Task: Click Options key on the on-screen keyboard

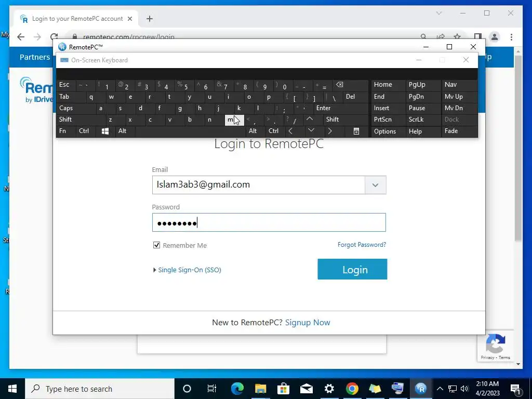Action: [x=388, y=131]
